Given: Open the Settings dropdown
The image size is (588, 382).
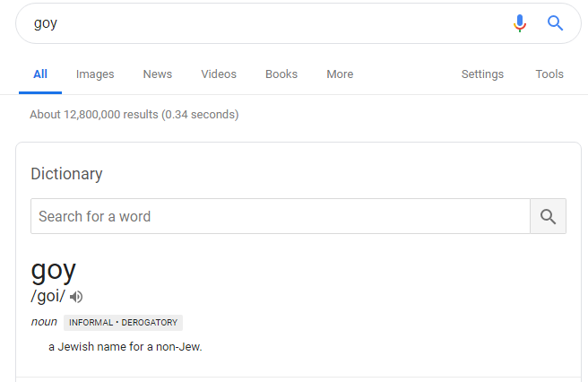Looking at the screenshot, I should point(482,74).
